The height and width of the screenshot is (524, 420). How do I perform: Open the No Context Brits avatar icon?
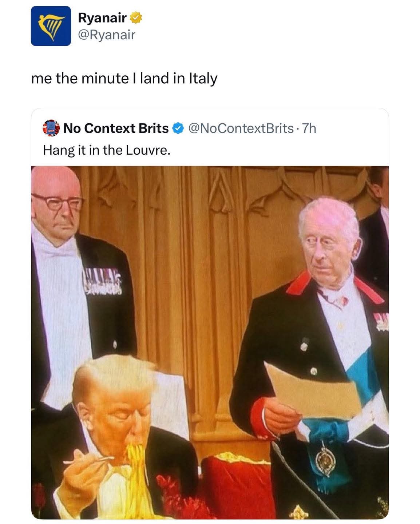click(x=51, y=128)
